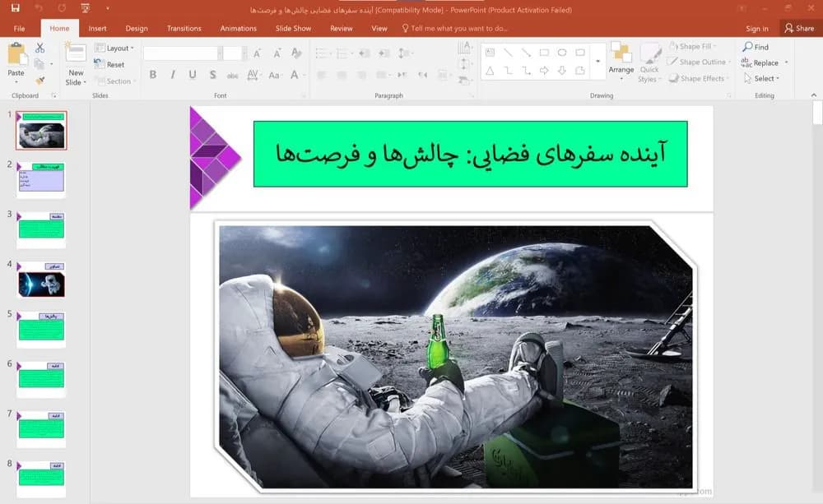Click the Replace button
The width and height of the screenshot is (823, 504).
point(760,62)
